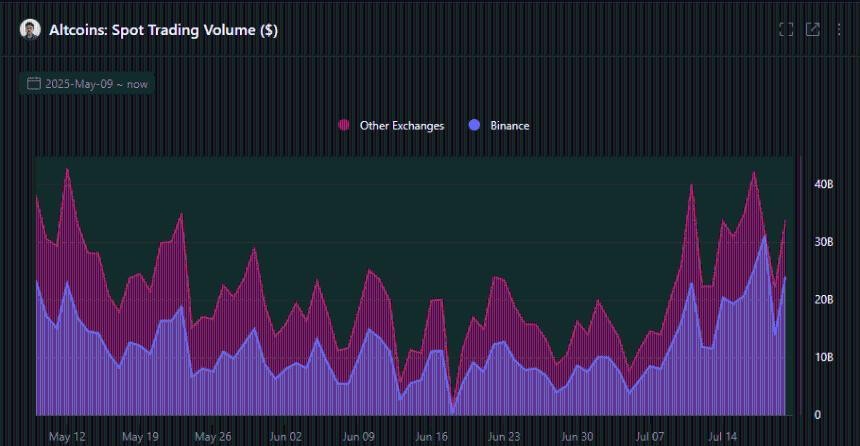Toggle the Other Exchanges series label
The width and height of the screenshot is (860, 446).
[x=401, y=126]
